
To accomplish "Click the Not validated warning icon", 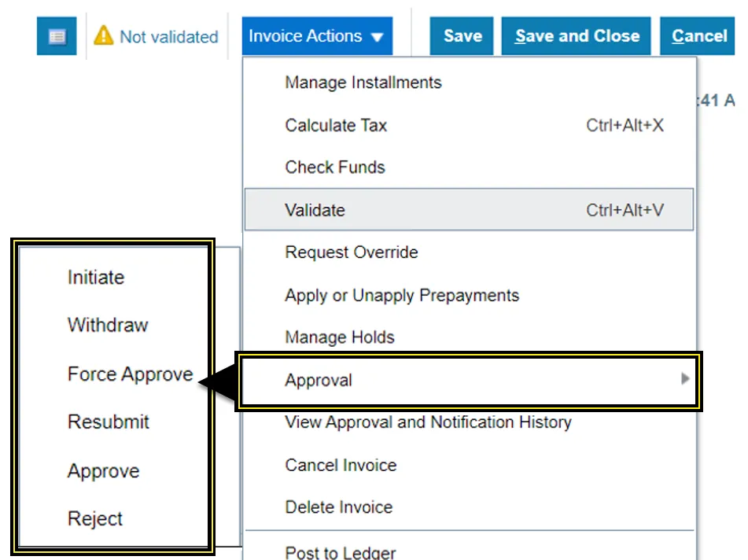I will (104, 36).
